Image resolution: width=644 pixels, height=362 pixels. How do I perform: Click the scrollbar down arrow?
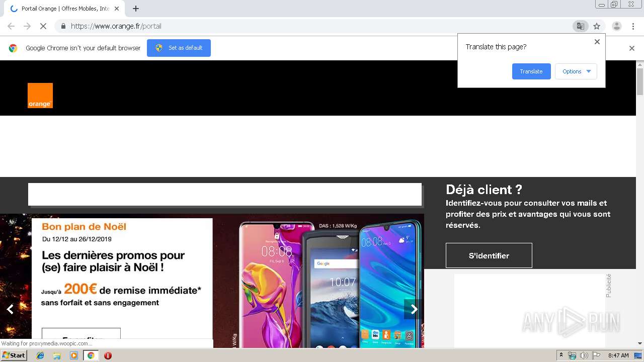click(640, 343)
